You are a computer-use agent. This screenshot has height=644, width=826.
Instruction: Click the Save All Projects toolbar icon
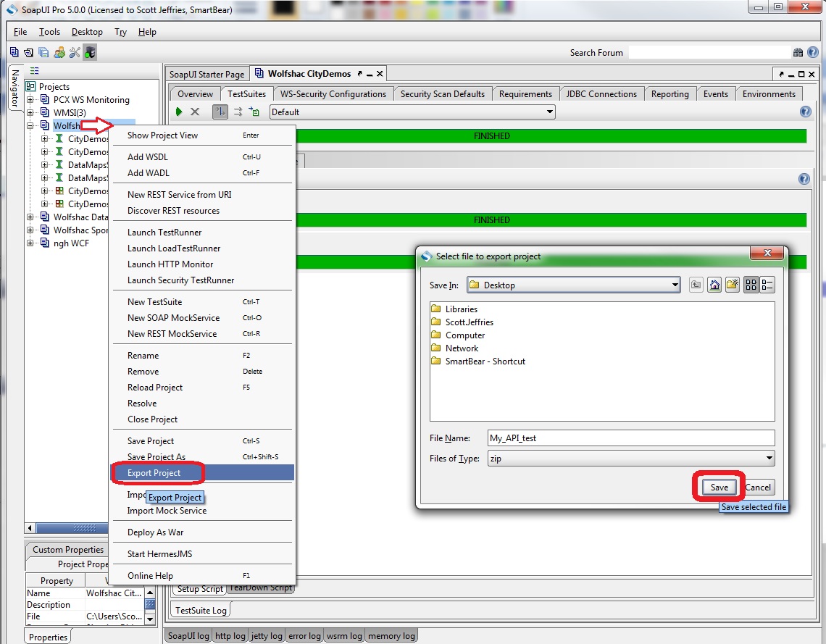pos(43,52)
